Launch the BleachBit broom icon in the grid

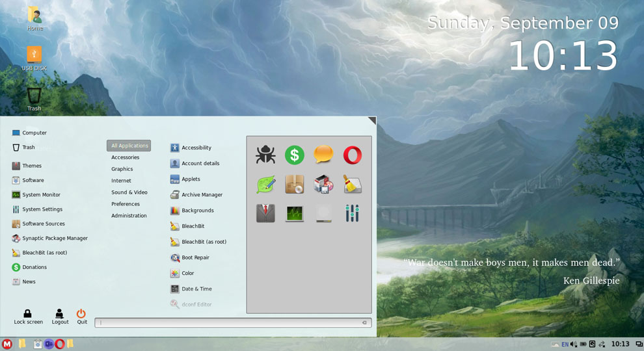click(x=353, y=185)
